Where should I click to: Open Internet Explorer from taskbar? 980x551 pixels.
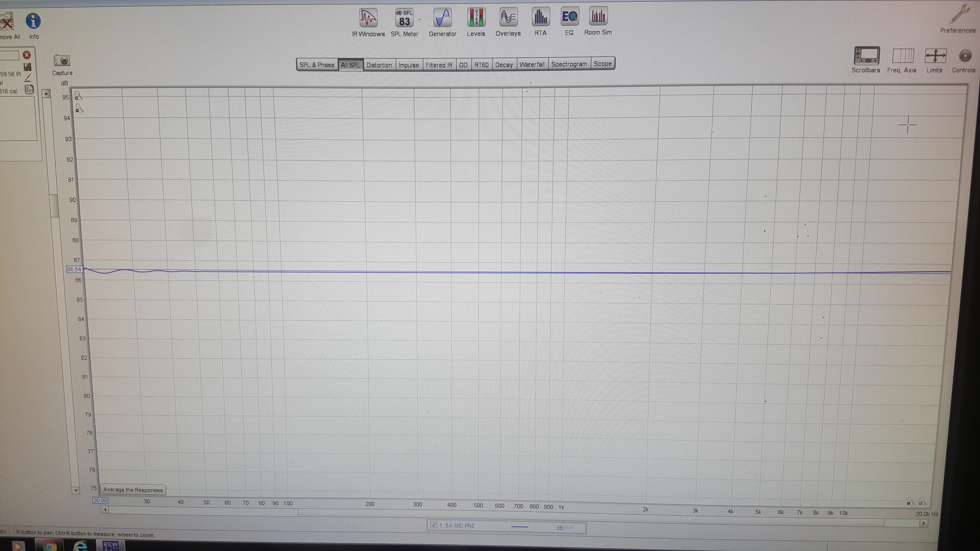[x=80, y=546]
